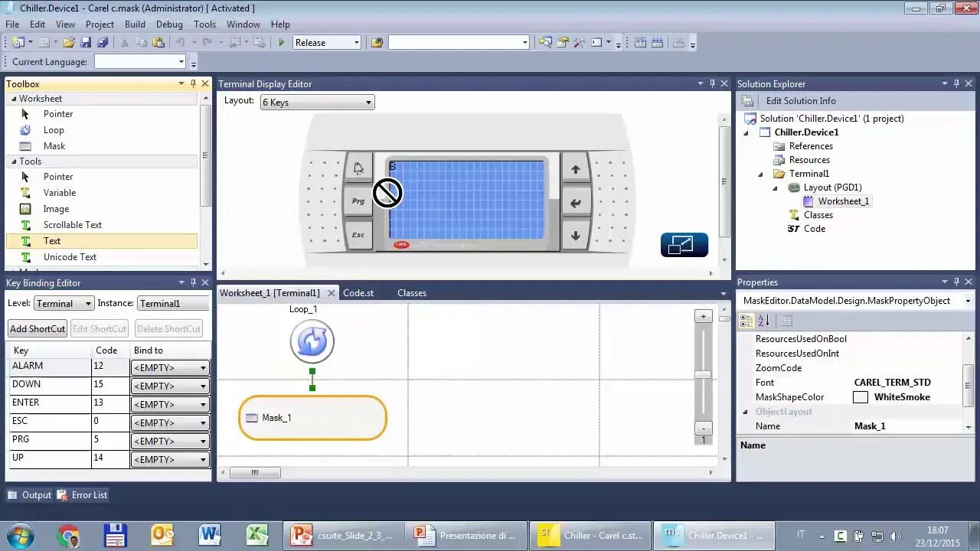Click the Save All toolbar icon
This screenshot has width=980, height=551.
pyautogui.click(x=103, y=43)
